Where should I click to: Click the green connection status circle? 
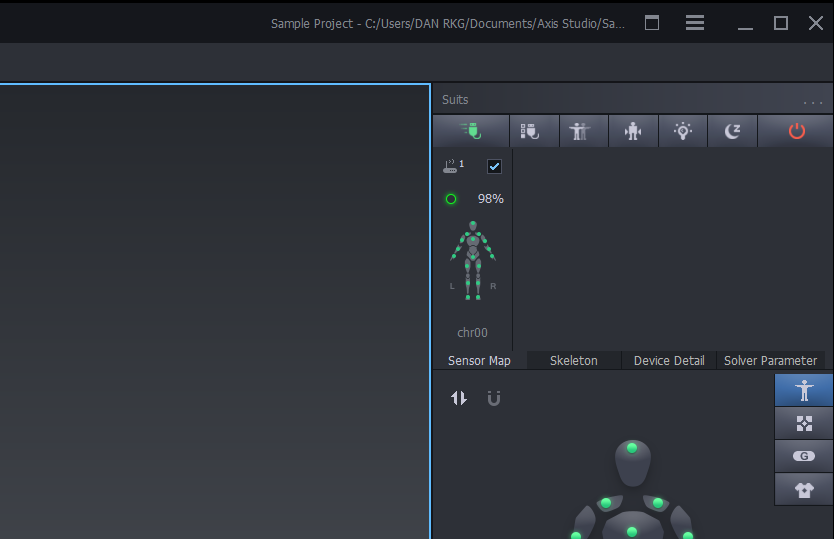[451, 199]
